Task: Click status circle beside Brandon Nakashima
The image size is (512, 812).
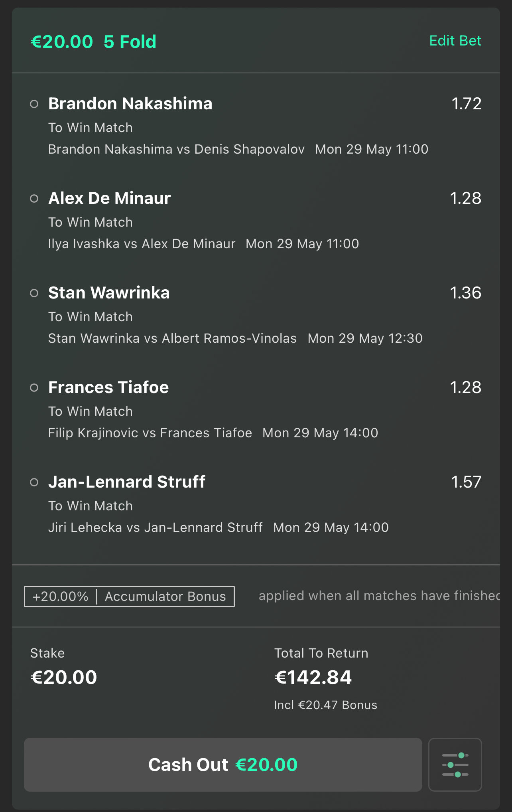Action: click(x=34, y=104)
